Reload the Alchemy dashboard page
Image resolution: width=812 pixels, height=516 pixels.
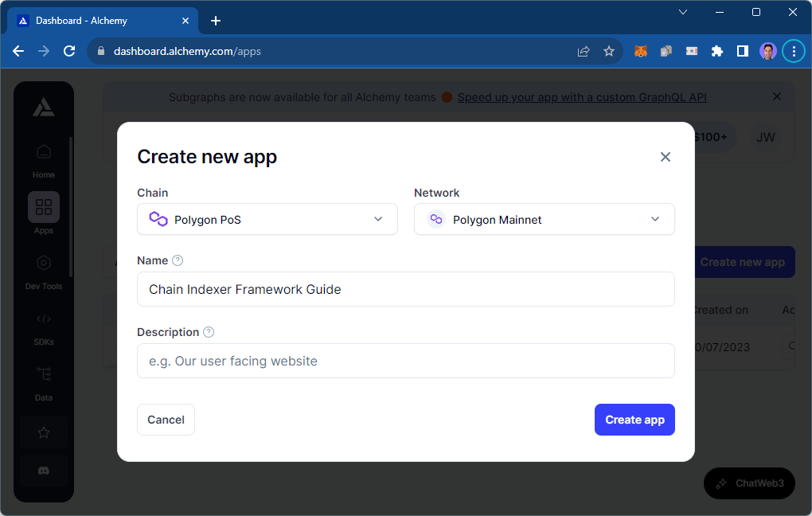click(69, 51)
